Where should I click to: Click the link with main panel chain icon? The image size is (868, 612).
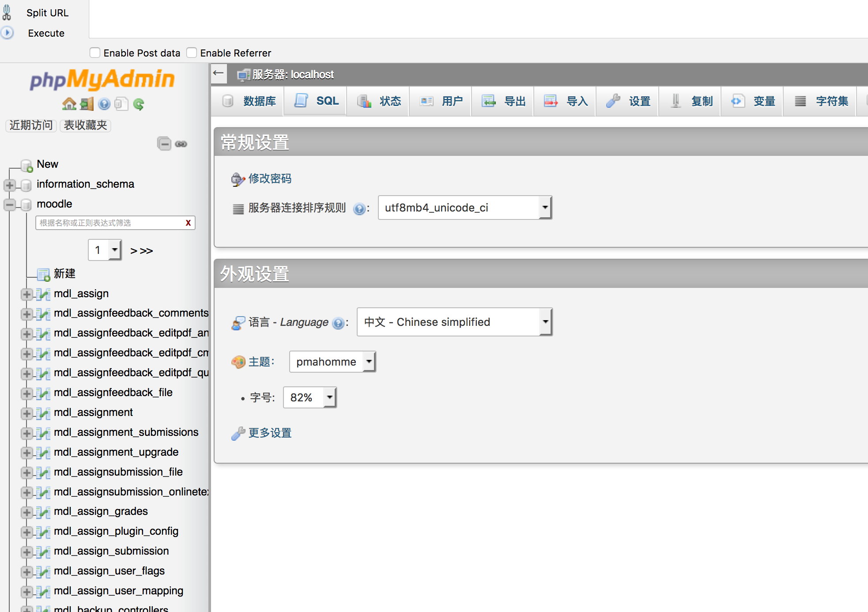pos(181,144)
